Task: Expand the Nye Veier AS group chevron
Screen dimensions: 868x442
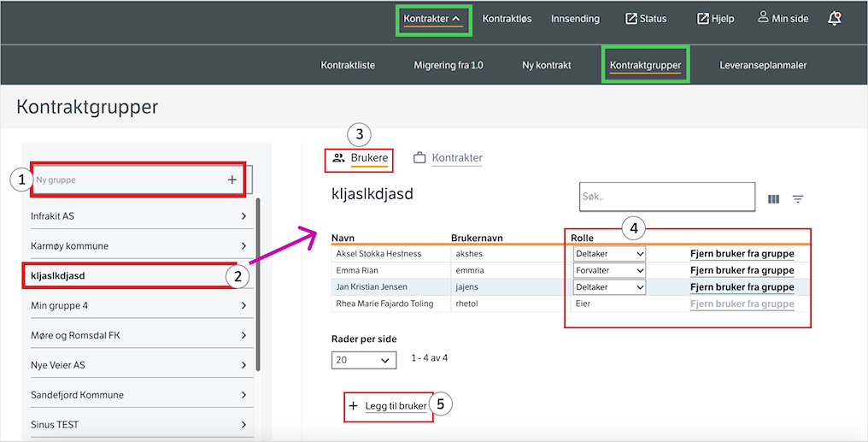Action: tap(244, 366)
